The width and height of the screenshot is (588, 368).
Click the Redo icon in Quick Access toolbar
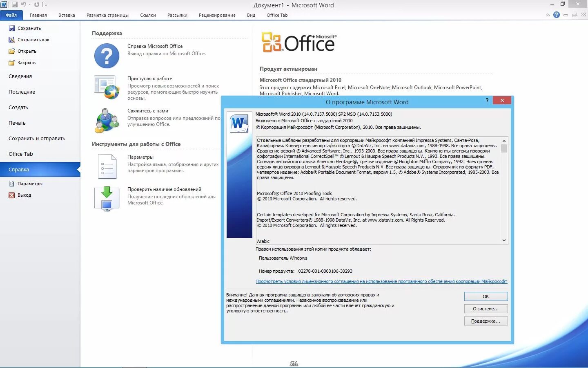click(x=37, y=4)
